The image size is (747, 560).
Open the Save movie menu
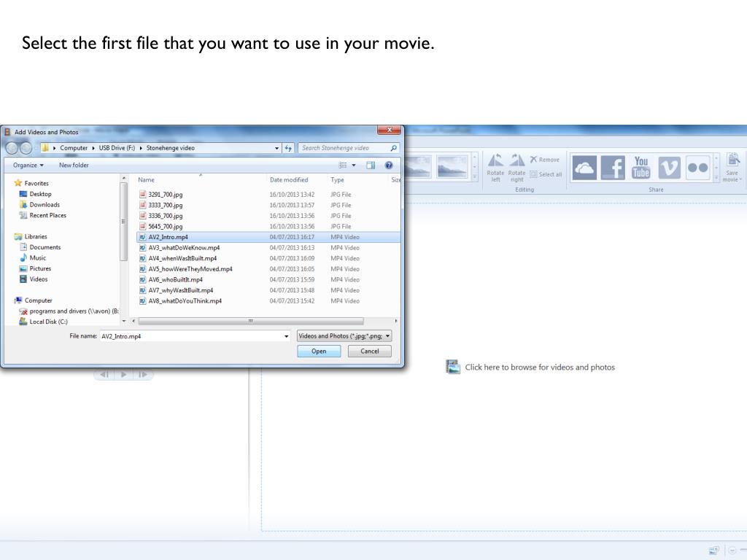click(732, 168)
